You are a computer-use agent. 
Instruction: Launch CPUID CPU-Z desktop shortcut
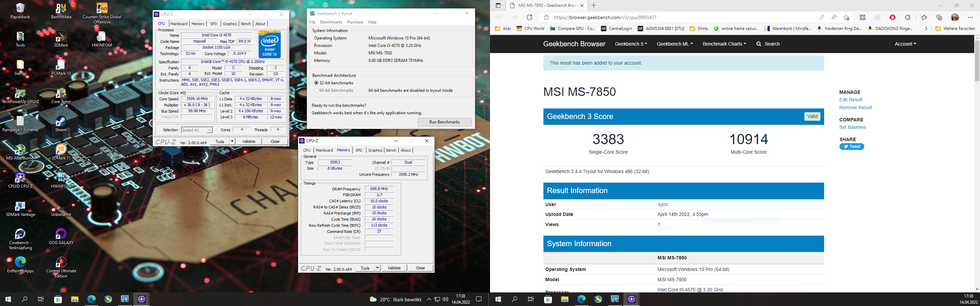(x=20, y=180)
